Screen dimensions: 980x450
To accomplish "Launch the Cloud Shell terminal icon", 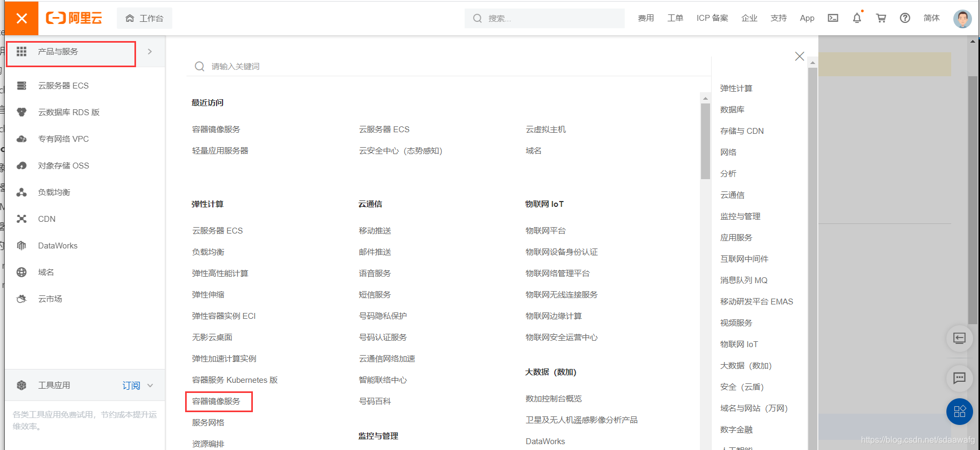I will 833,18.
